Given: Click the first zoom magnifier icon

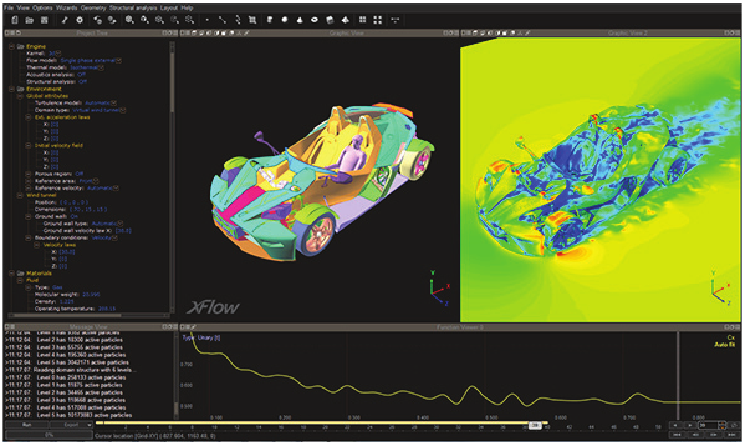Looking at the screenshot, I should coord(129,20).
